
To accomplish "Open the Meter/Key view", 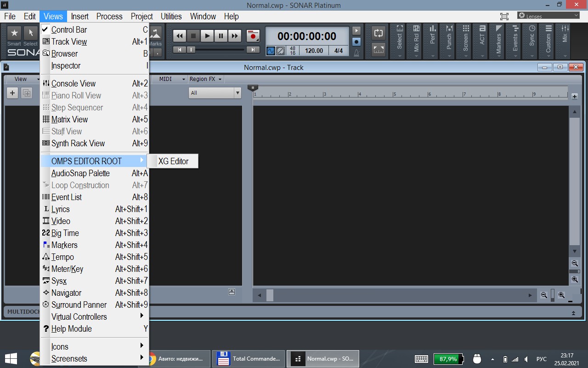I will 95,269.
